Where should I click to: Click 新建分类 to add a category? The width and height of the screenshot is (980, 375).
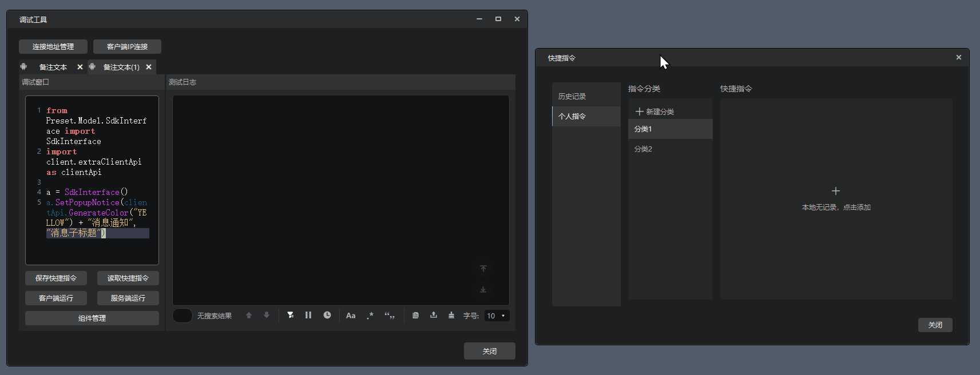click(x=655, y=111)
